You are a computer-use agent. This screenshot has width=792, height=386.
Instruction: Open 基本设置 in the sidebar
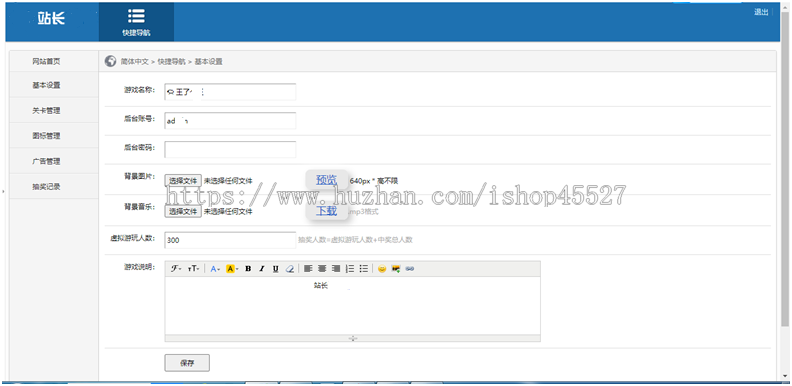pyautogui.click(x=46, y=85)
